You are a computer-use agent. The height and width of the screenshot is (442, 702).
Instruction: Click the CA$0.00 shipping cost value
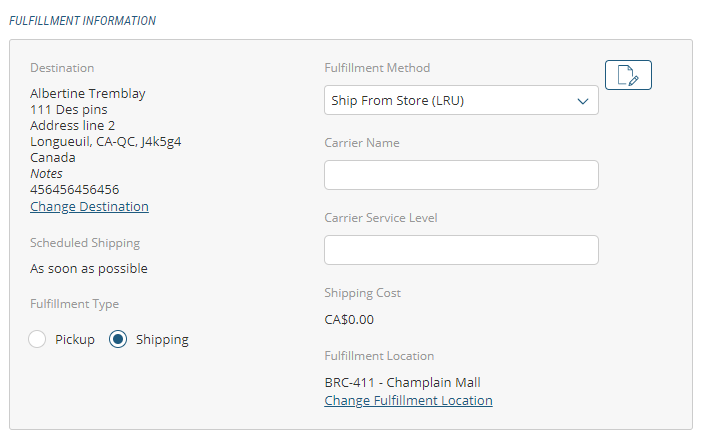[x=349, y=320]
